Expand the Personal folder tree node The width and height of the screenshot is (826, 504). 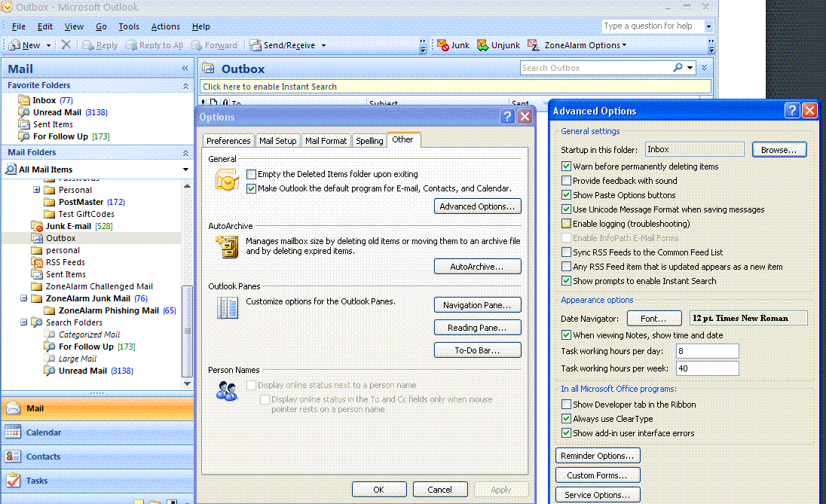(36, 190)
